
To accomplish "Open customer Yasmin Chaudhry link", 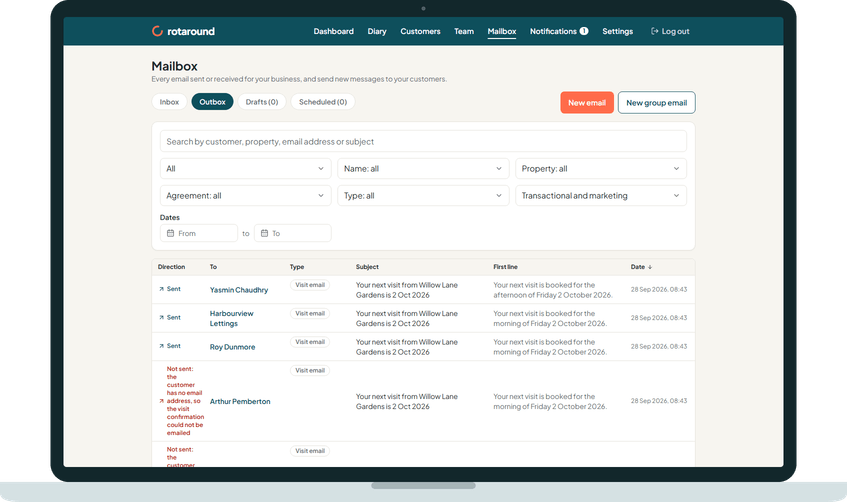I will [239, 290].
